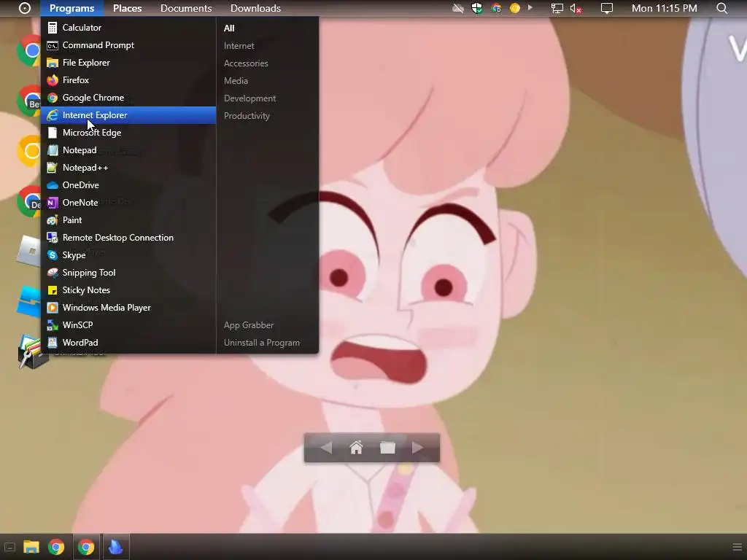Click the show-desktop icon in the bottom-left taskbar corner
This screenshot has width=747, height=560.
[9, 547]
